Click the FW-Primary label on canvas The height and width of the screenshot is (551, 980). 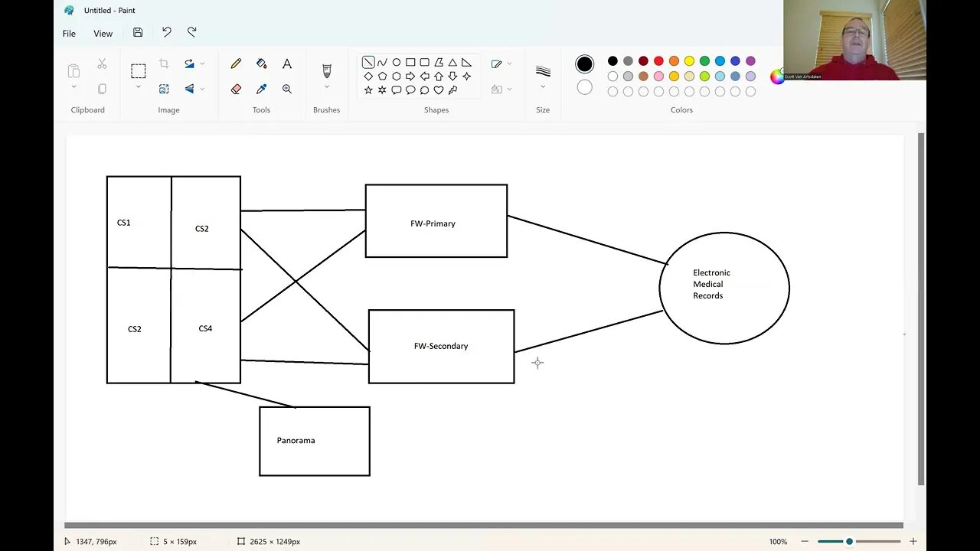(x=433, y=223)
